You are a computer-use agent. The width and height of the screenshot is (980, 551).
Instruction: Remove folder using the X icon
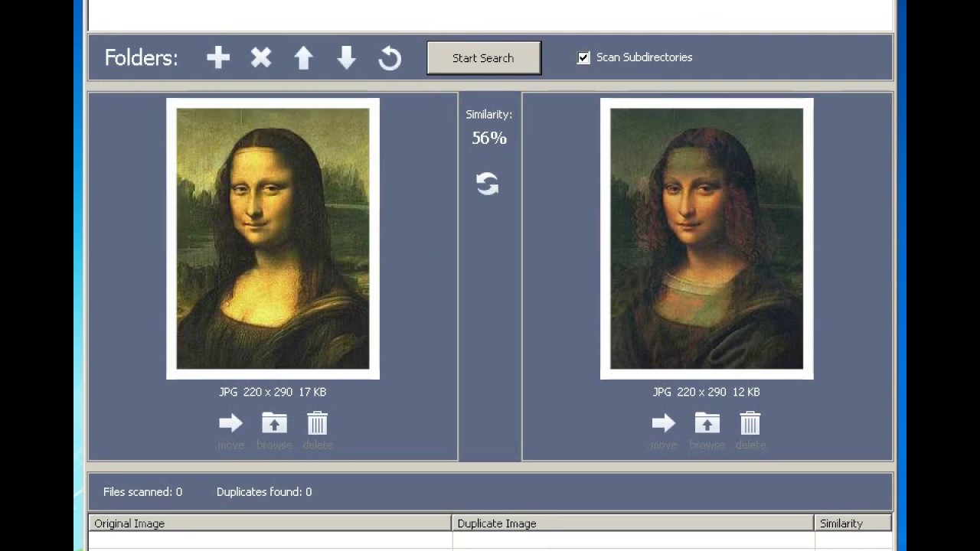coord(261,58)
